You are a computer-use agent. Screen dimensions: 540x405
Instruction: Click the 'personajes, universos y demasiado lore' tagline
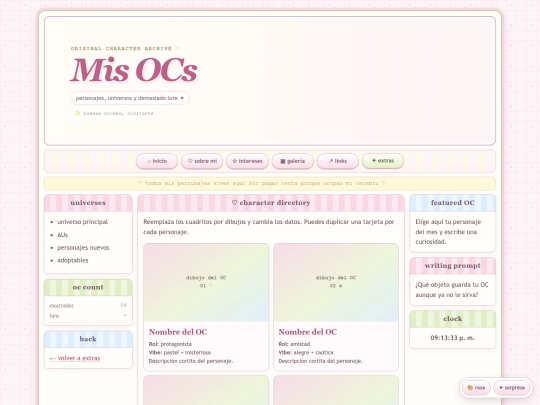[x=130, y=98]
